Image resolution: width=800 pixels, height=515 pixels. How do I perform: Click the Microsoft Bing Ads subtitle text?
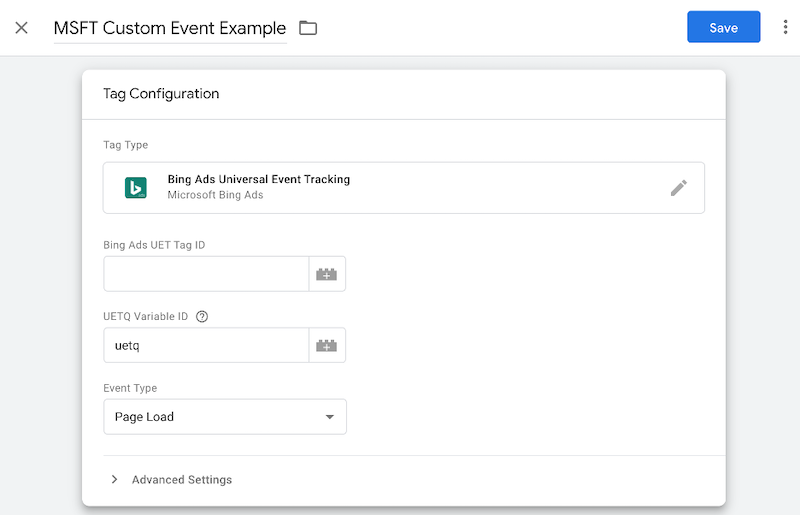pyautogui.click(x=215, y=195)
